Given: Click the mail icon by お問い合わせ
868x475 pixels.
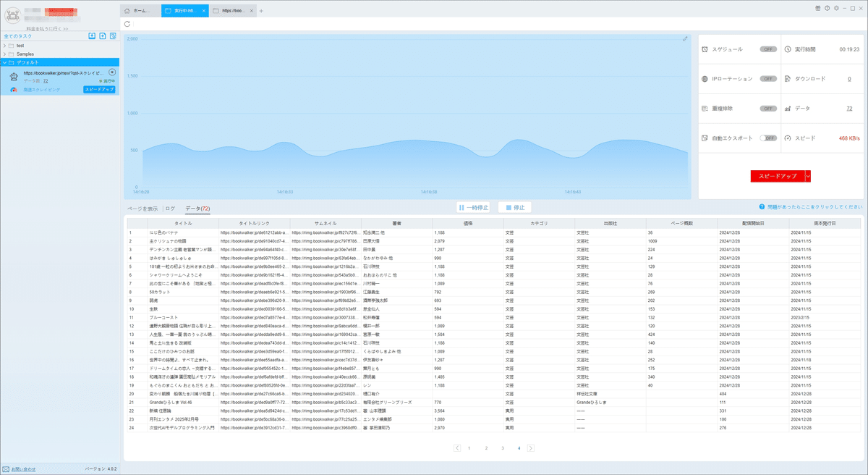Looking at the screenshot, I should click(x=6, y=469).
